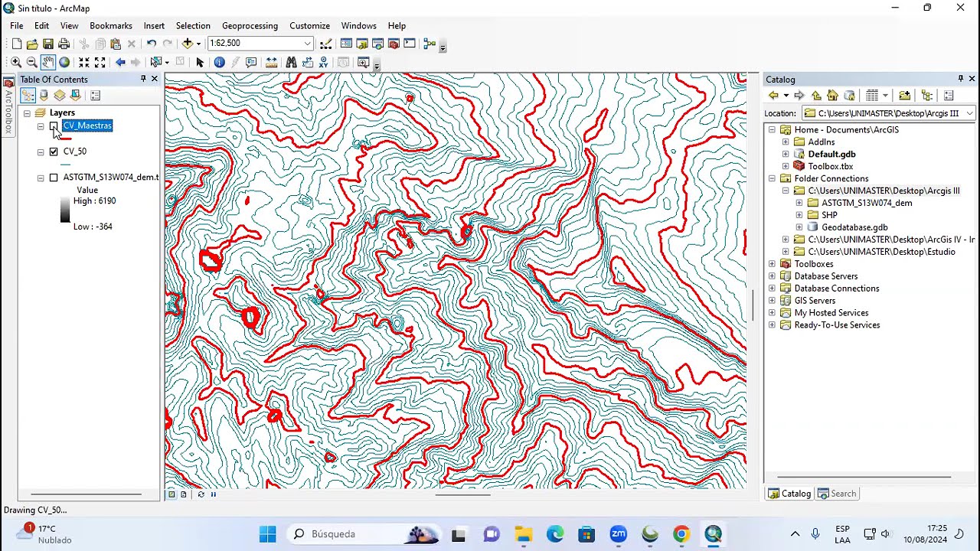Image resolution: width=980 pixels, height=551 pixels.
Task: Switch TOC to List By Source
Action: pyautogui.click(x=44, y=95)
